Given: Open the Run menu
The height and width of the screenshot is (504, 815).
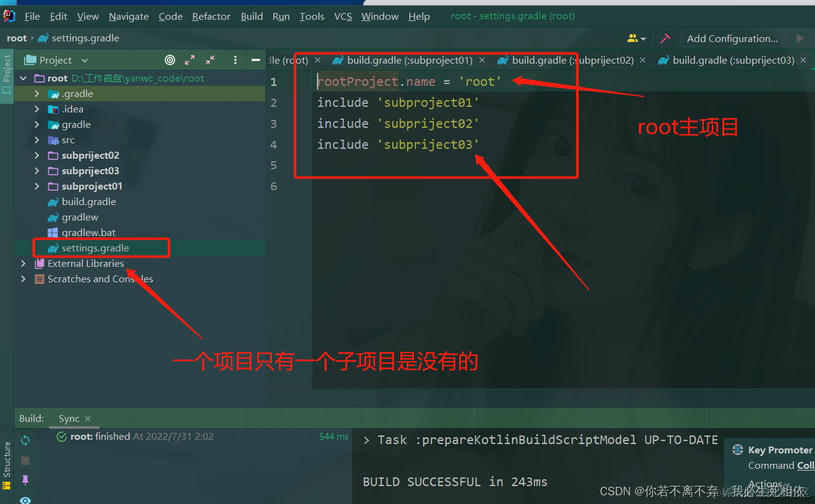Looking at the screenshot, I should pos(281,17).
